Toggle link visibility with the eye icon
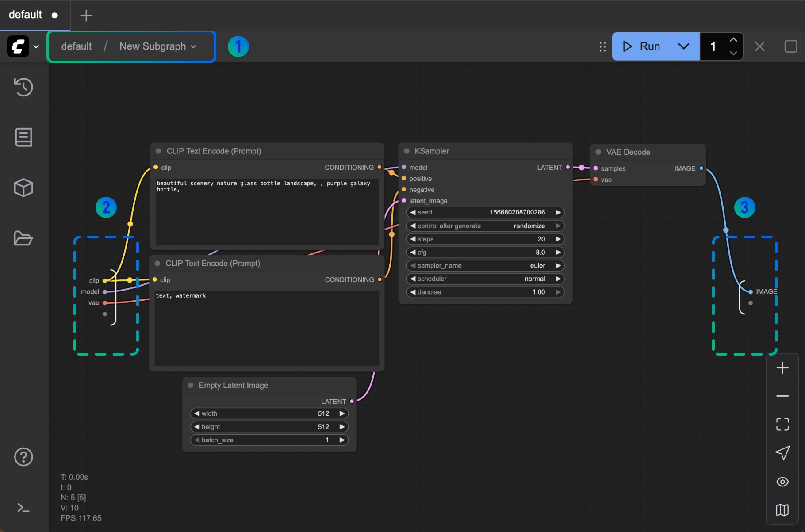Image resolution: width=805 pixels, height=532 pixels. pos(782,482)
